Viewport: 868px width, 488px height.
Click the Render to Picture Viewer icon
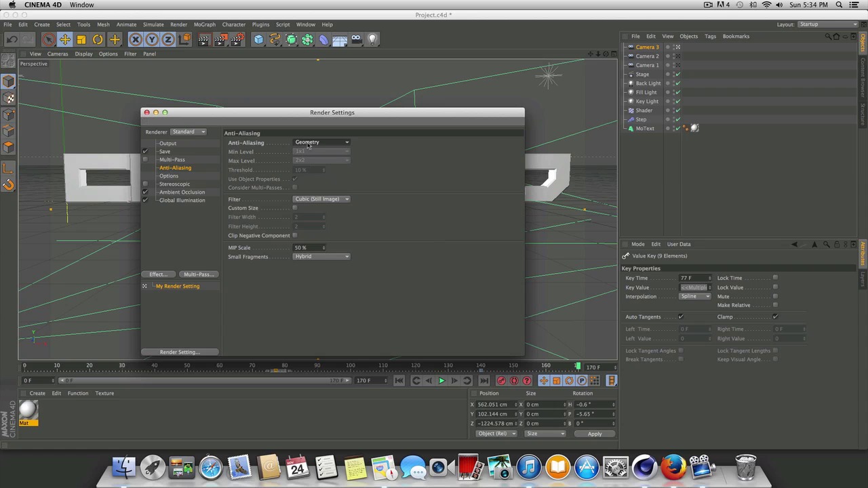(220, 40)
